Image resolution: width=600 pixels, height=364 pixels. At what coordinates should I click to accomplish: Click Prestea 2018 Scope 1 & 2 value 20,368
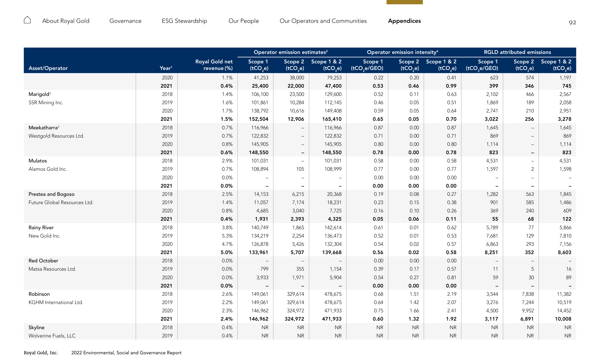pos(334,194)
